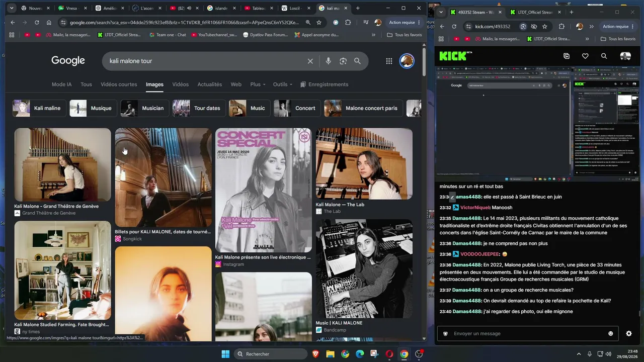Open the Tous les favoris folder in Google window
The width and height of the screenshot is (644, 362).
coord(405,35)
